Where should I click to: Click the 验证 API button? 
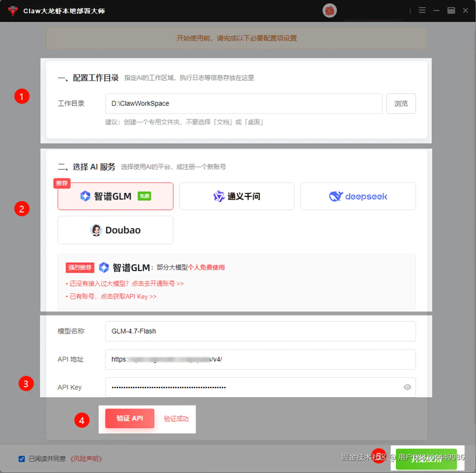point(130,418)
